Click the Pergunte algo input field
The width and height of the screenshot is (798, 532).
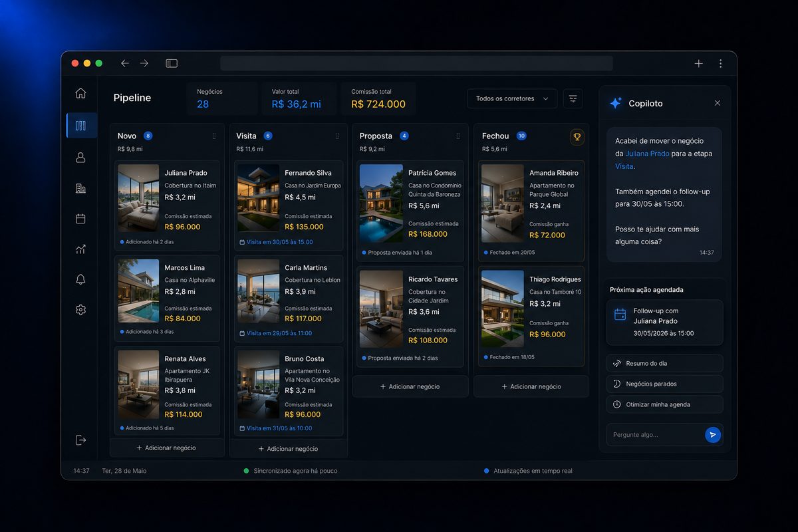click(x=656, y=435)
